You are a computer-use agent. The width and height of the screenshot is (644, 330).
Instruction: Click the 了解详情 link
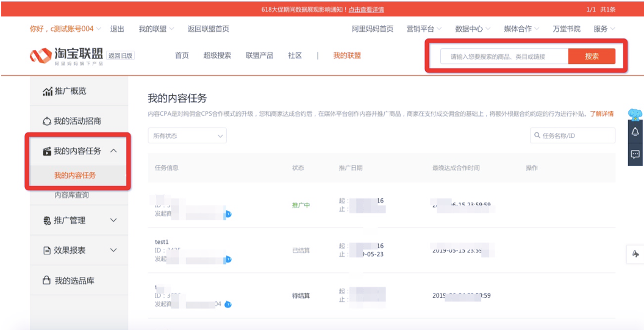tap(602, 114)
